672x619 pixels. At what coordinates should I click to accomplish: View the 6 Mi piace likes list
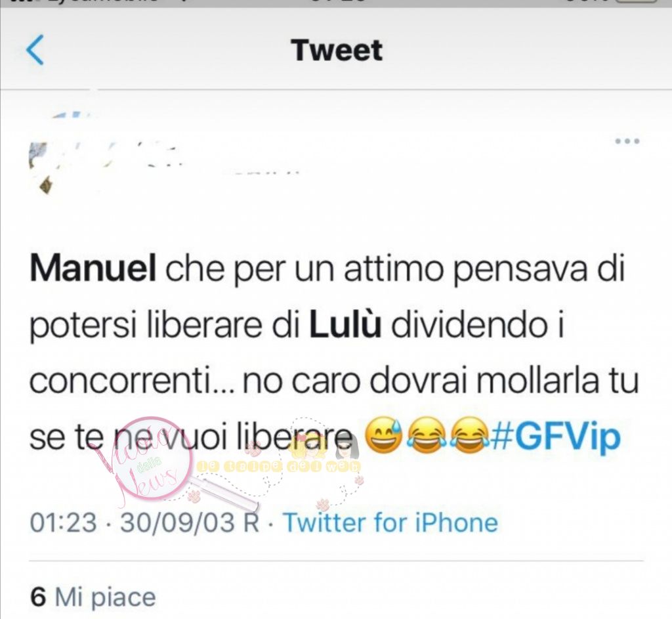(x=93, y=596)
